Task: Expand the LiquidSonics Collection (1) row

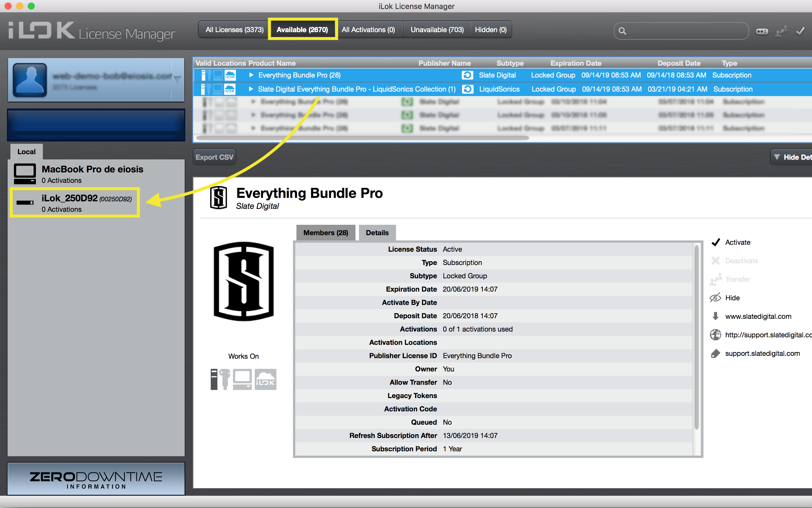Action: point(251,89)
